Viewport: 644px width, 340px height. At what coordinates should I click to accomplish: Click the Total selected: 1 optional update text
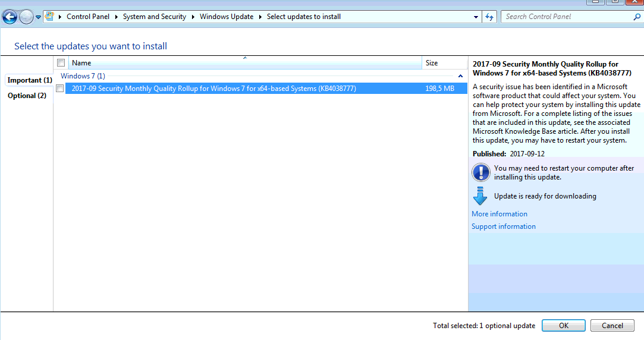coord(484,326)
